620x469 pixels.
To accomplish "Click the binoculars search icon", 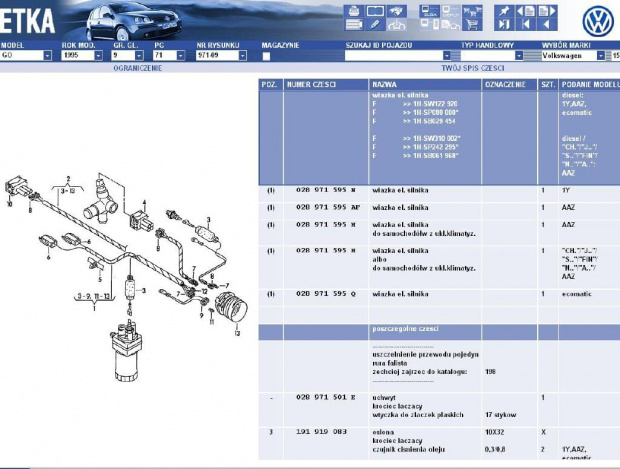I will pos(397,11).
